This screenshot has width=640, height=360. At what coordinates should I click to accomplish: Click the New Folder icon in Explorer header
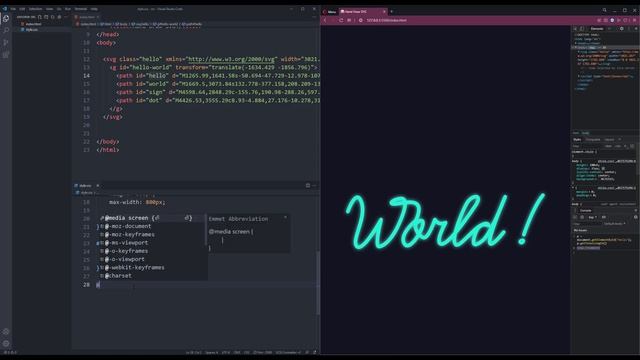(46, 17)
